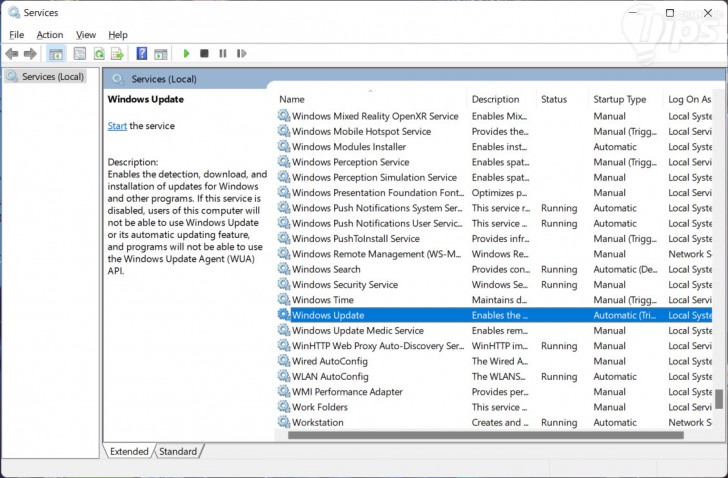Open the View menu

coord(86,35)
